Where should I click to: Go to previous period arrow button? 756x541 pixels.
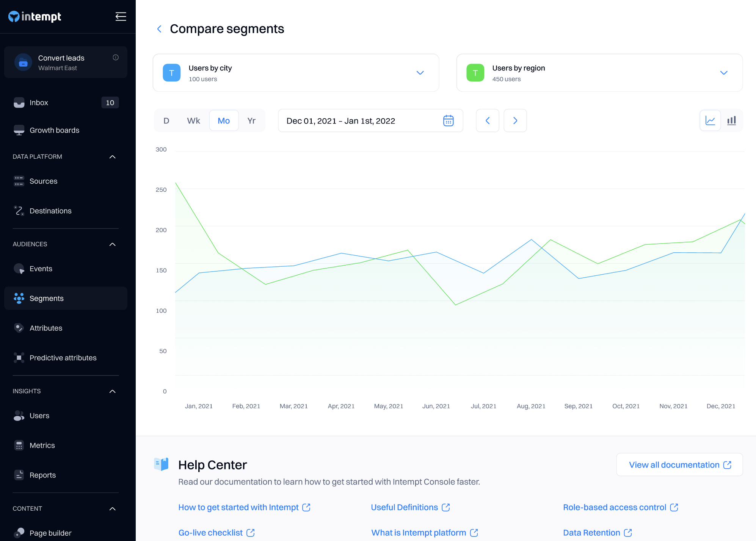[488, 121]
